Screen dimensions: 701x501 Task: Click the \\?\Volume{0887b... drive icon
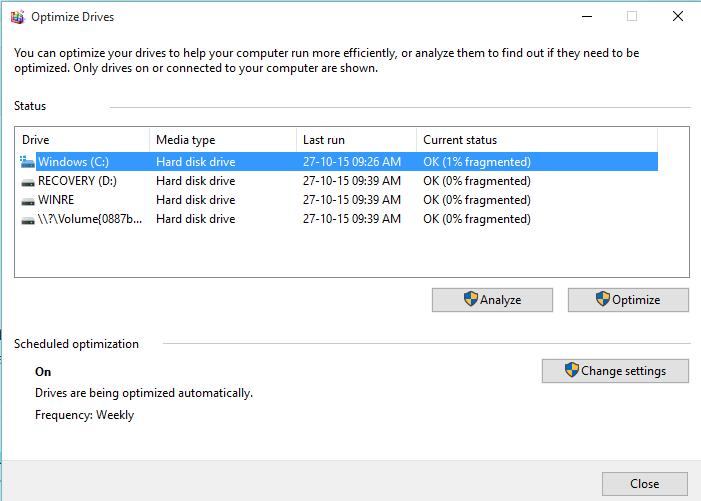pos(28,220)
